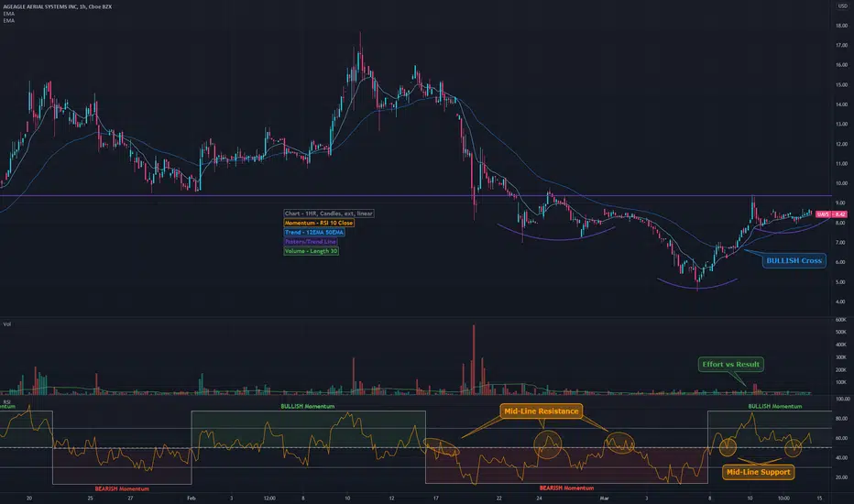The width and height of the screenshot is (854, 504).
Task: Click the 600K volume axis value
Action: coord(841,320)
